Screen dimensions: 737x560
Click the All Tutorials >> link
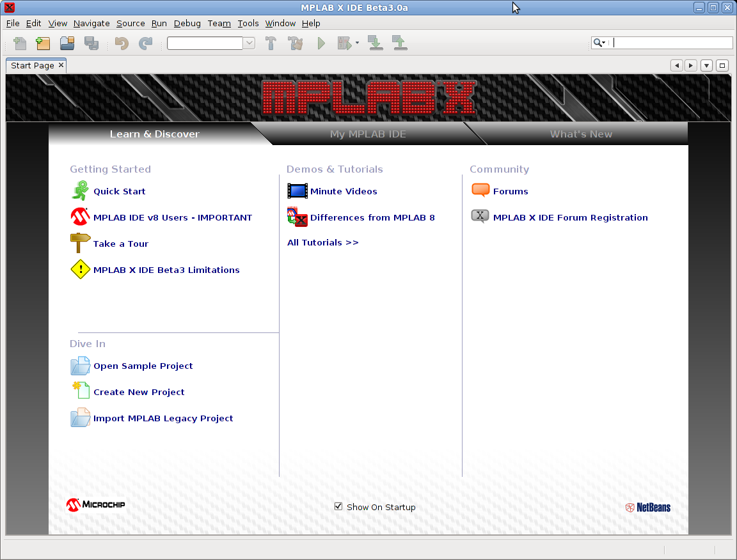click(x=323, y=242)
